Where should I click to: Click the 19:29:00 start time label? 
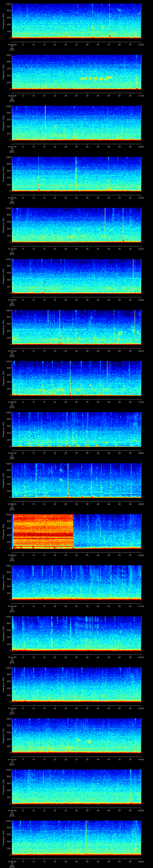(x=12, y=44)
